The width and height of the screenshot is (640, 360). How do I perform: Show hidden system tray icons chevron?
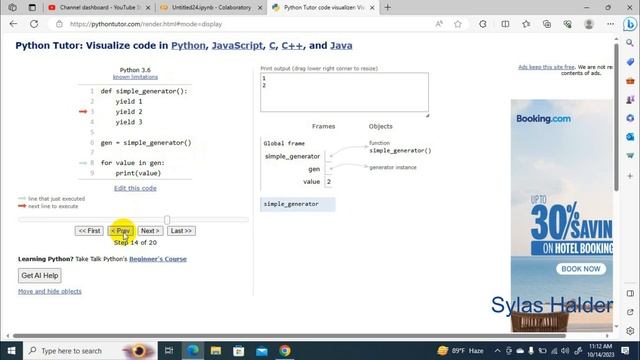tap(497, 351)
